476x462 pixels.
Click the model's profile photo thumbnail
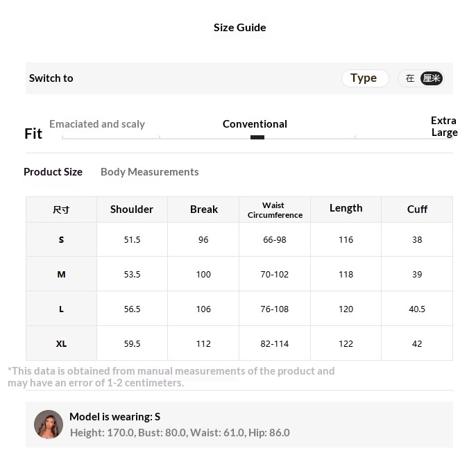49,425
